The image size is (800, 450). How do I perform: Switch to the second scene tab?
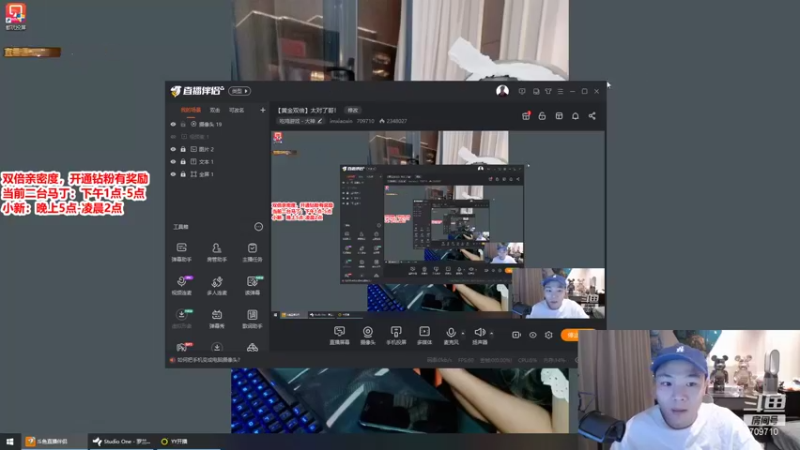pyautogui.click(x=215, y=110)
